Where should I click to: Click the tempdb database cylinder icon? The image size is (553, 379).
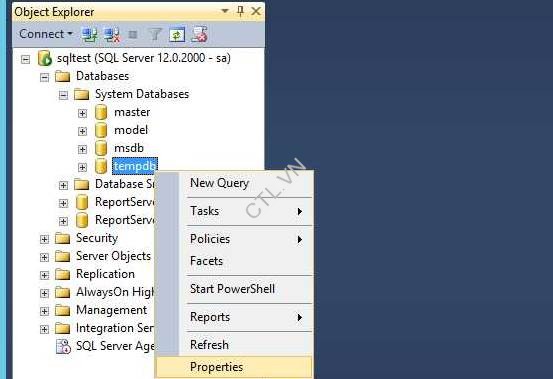[x=101, y=166]
